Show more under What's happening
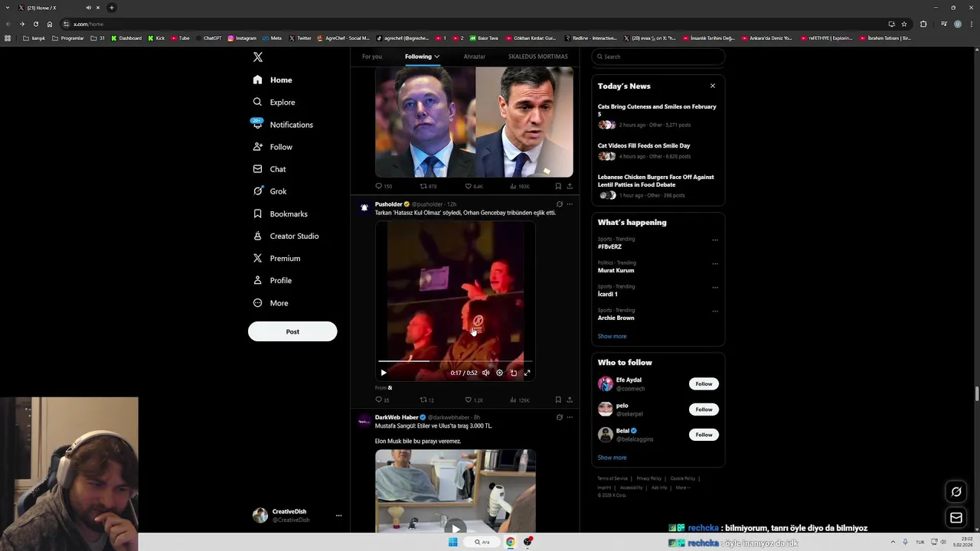Viewport: 980px width, 551px height. click(612, 336)
